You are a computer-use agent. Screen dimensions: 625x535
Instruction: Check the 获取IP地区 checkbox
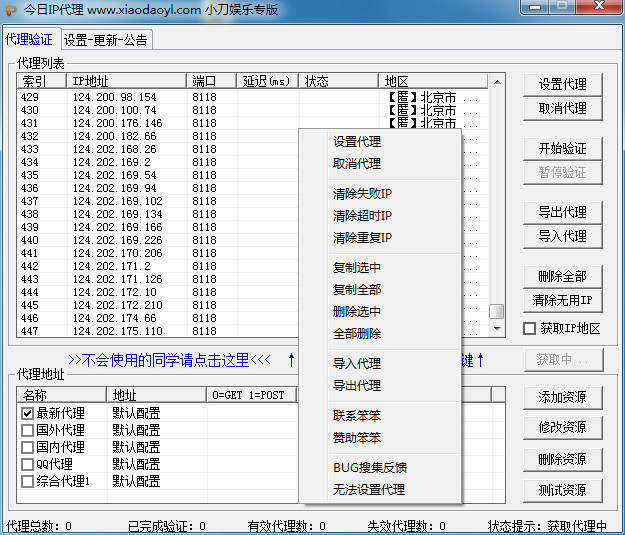point(530,328)
